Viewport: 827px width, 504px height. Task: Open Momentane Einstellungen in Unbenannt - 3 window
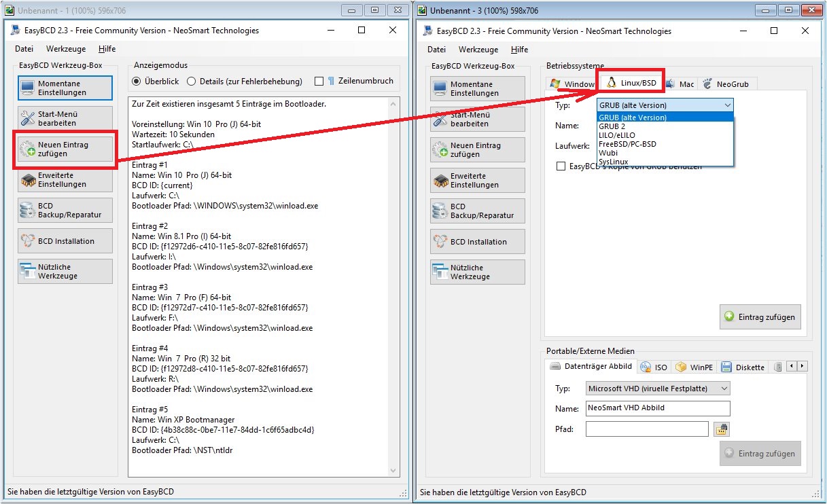coord(478,88)
